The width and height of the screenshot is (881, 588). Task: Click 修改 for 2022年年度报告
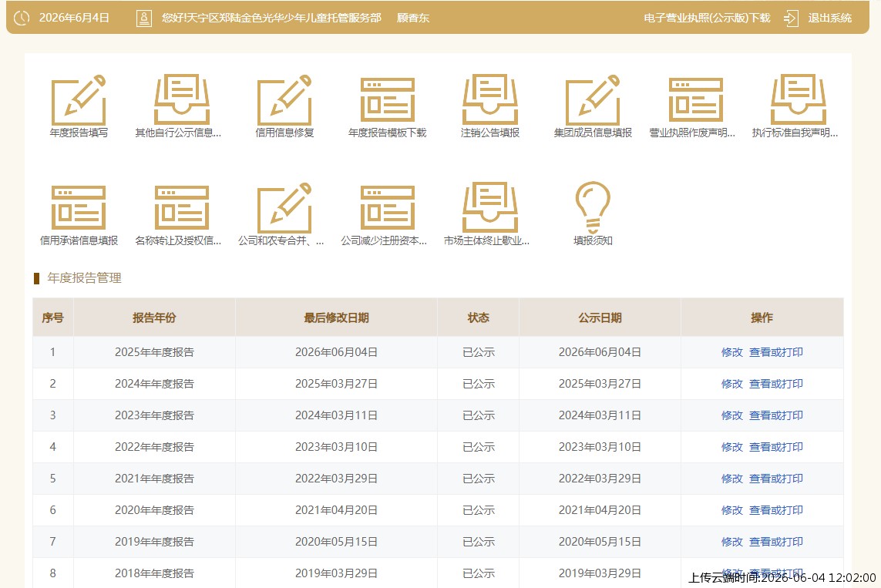tap(732, 446)
